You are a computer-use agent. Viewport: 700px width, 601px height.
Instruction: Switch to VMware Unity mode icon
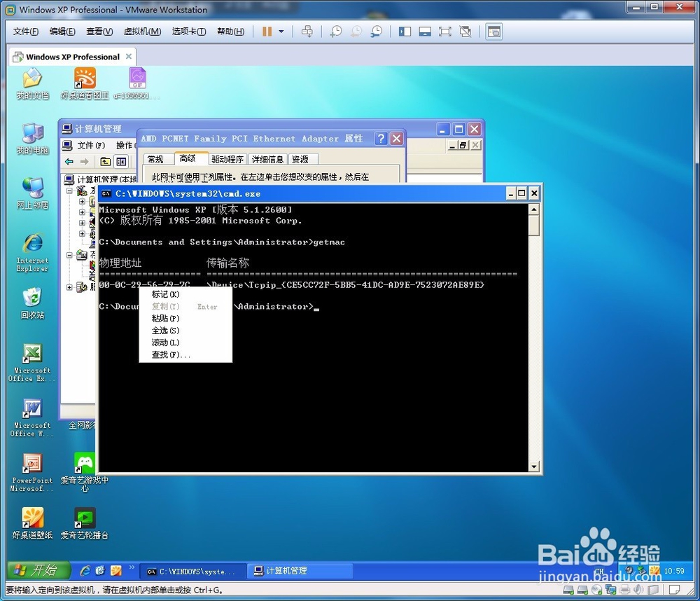coord(465,32)
